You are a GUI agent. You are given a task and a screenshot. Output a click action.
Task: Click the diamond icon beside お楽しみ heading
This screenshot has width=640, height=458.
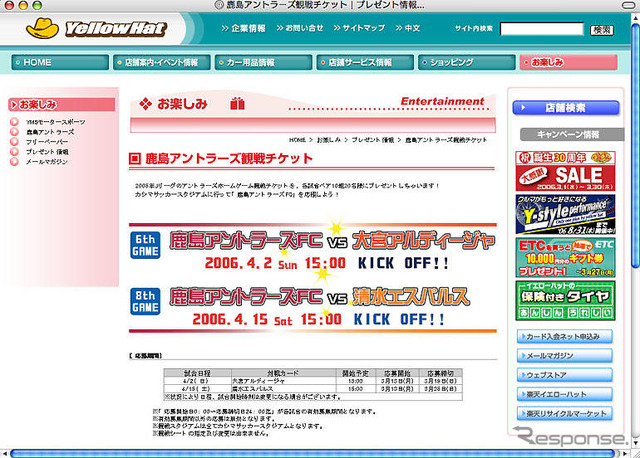coord(145,104)
